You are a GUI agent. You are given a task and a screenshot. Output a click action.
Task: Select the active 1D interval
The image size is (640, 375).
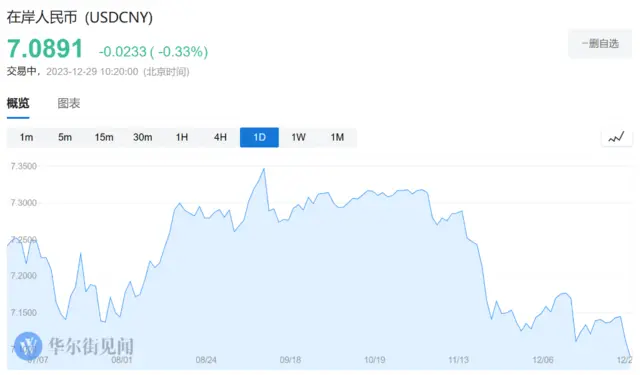tap(259, 138)
